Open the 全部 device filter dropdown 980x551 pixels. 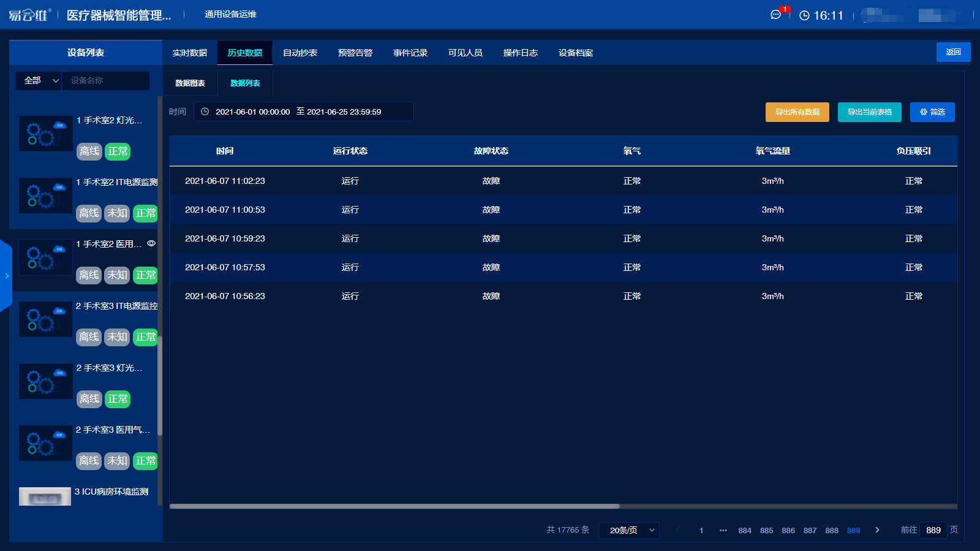38,80
